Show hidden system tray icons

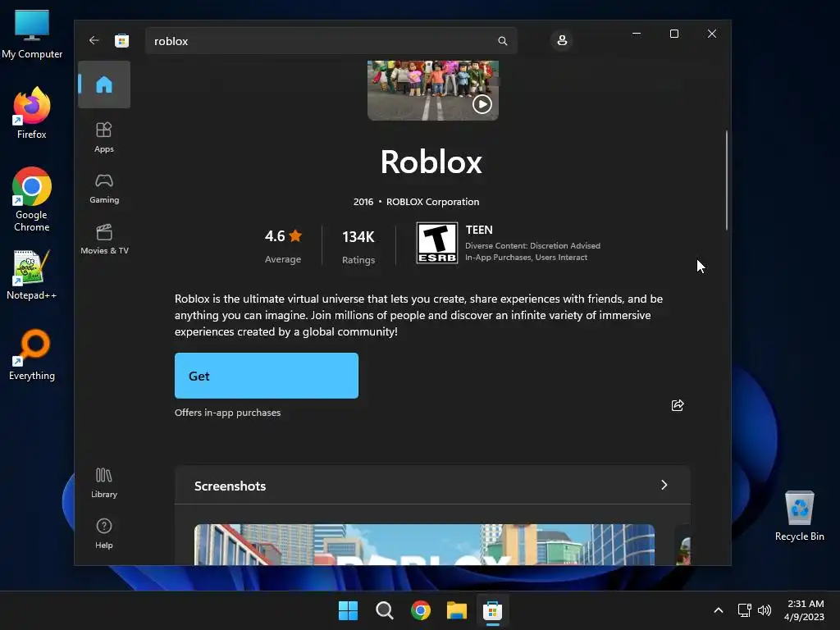(719, 610)
